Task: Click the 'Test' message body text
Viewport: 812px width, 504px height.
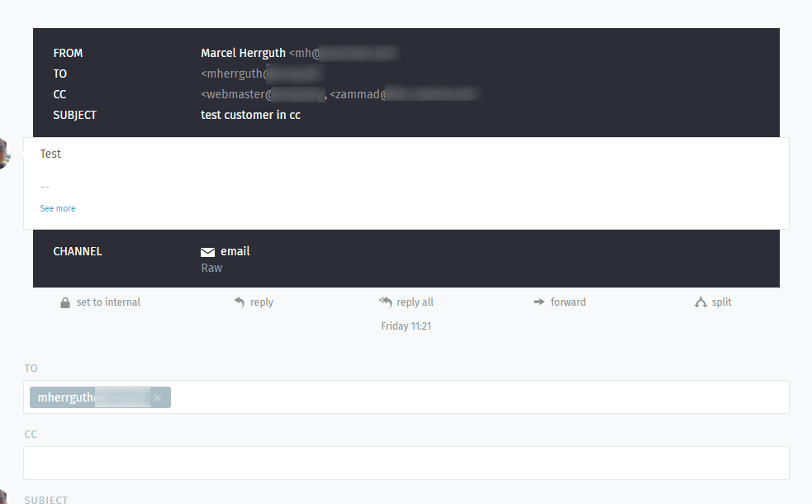Action: coord(50,154)
